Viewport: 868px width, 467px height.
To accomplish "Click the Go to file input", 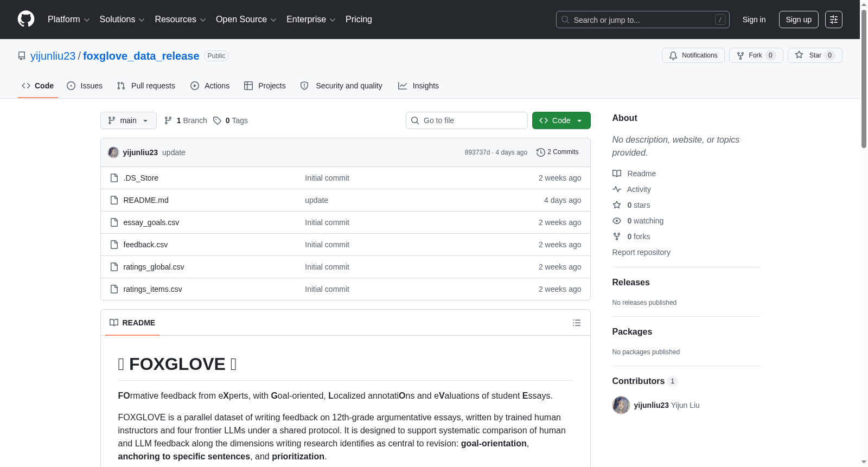I will click(x=467, y=120).
